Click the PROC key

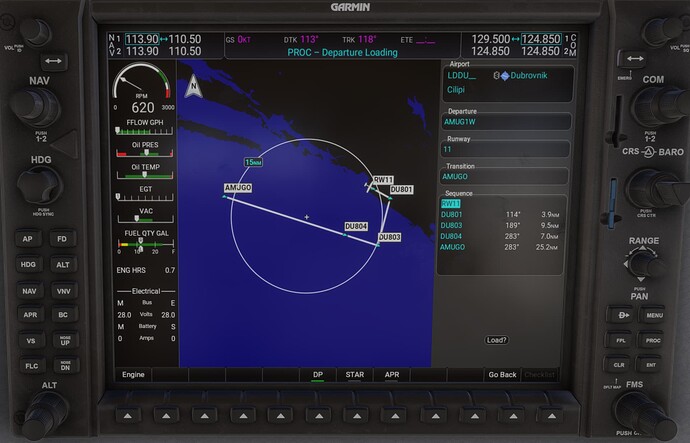(x=653, y=340)
